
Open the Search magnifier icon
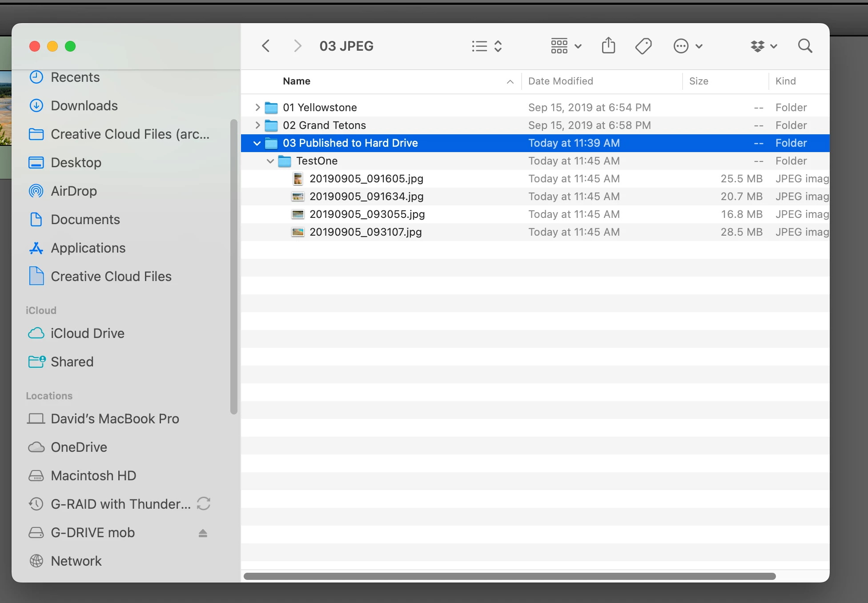[x=805, y=46]
